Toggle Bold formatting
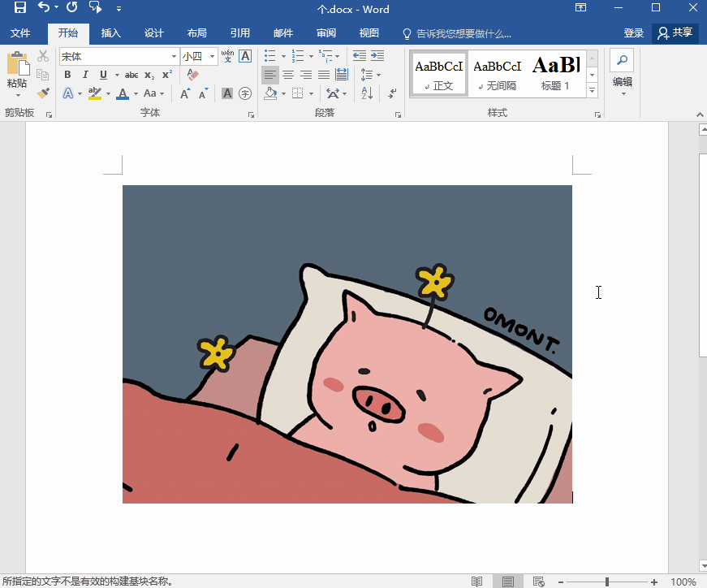Screen dimensions: 707x588 pyautogui.click(x=68, y=75)
